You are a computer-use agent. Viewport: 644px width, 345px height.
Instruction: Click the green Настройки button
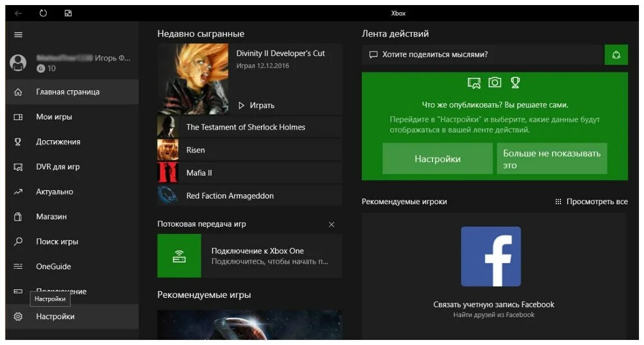click(x=438, y=159)
